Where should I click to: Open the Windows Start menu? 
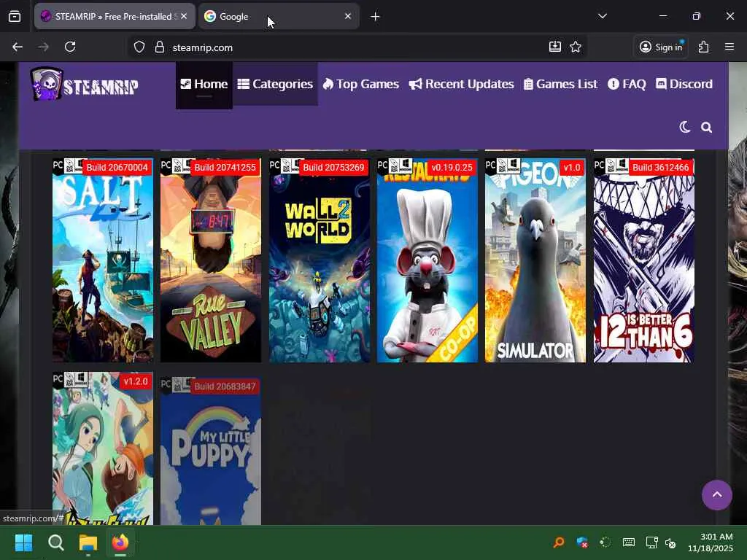23,542
